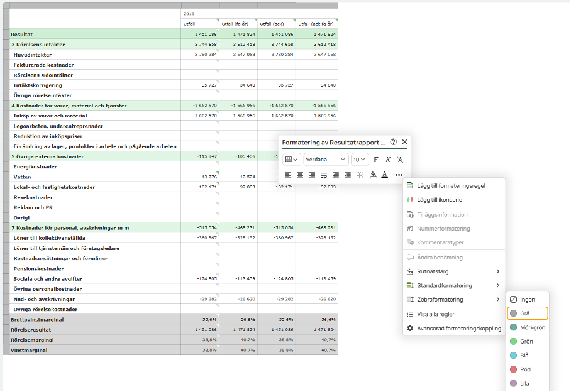Open the font size 10 dropdown
The width and height of the screenshot is (571, 392).
(359, 160)
